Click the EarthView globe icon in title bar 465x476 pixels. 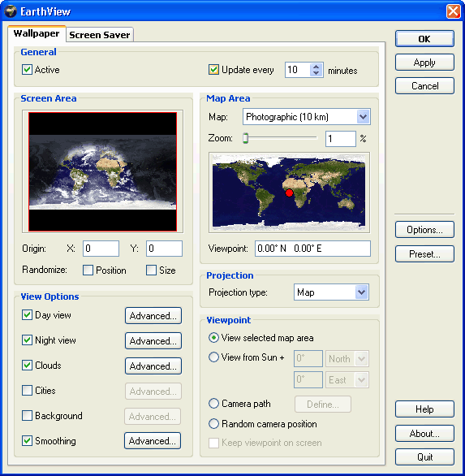tap(11, 11)
